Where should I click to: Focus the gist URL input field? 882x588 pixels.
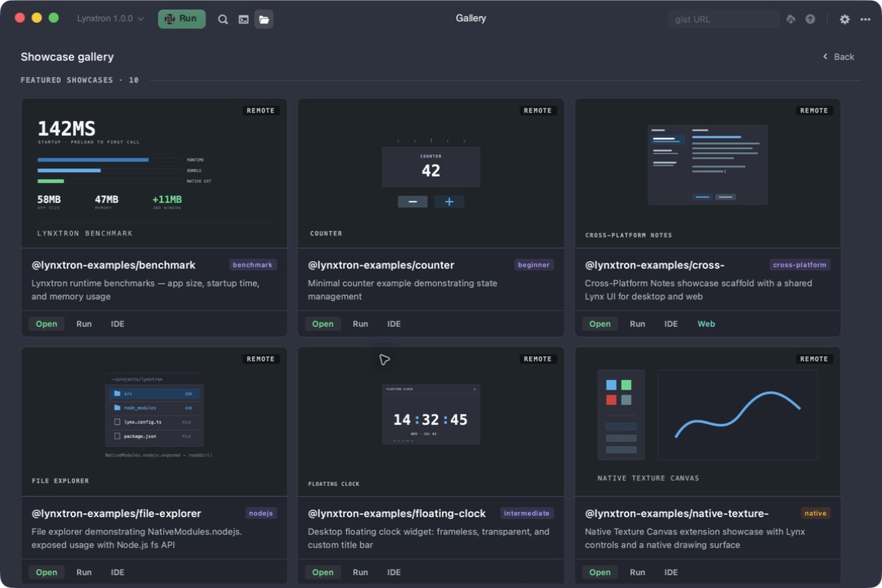click(x=724, y=19)
